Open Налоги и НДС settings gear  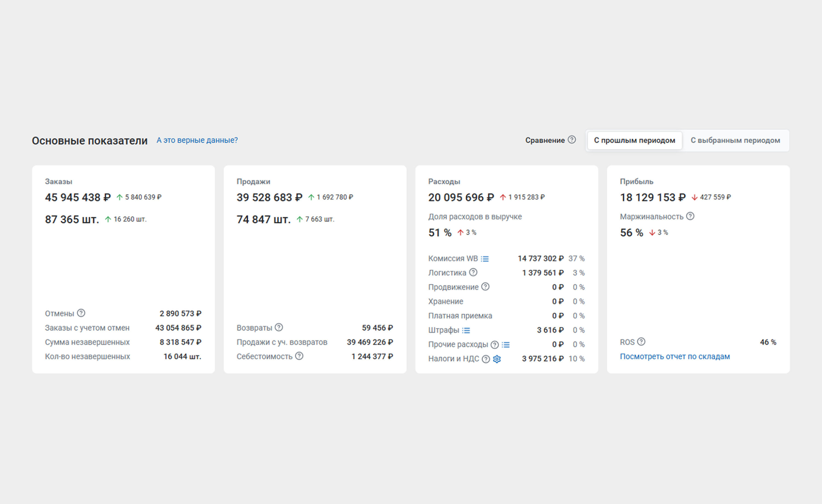point(497,359)
